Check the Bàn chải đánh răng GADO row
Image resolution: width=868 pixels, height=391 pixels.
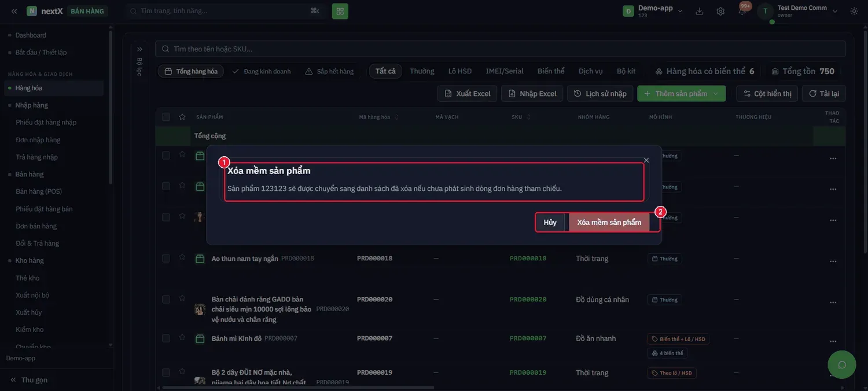[166, 299]
